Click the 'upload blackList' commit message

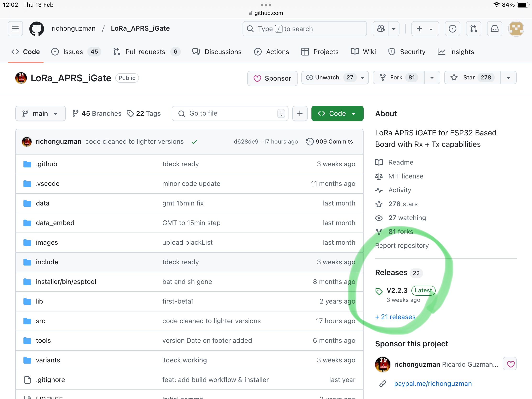[x=187, y=242]
